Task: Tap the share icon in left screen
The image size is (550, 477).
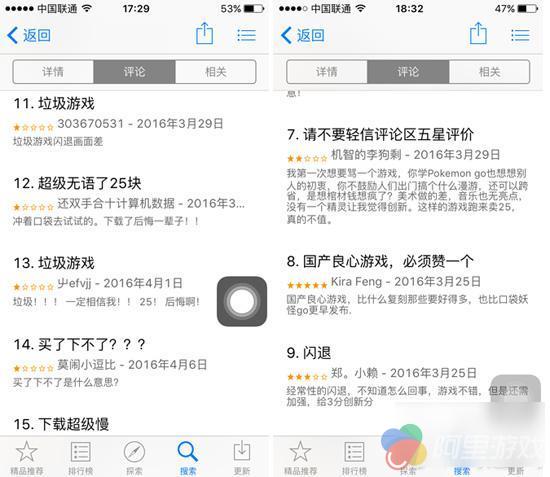Action: pyautogui.click(x=204, y=34)
